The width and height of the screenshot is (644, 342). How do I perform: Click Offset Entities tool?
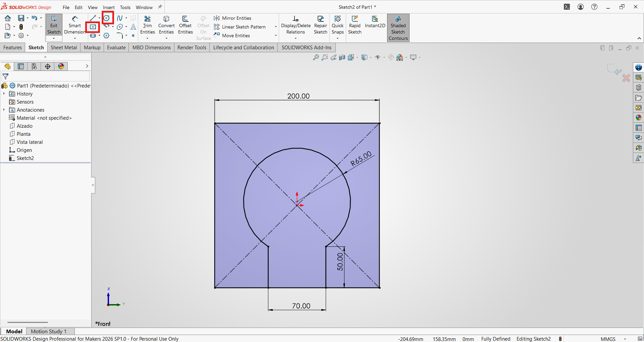coord(185,25)
